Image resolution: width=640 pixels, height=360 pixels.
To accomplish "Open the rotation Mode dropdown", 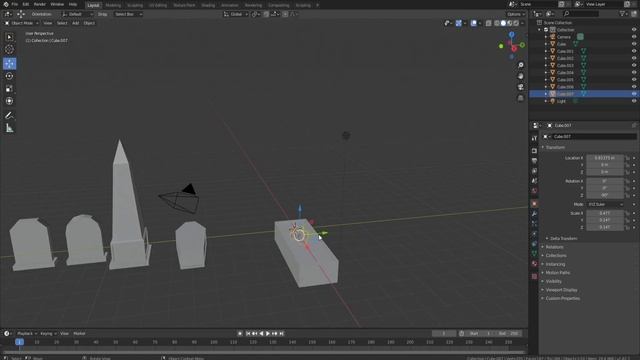I will pyautogui.click(x=605, y=204).
